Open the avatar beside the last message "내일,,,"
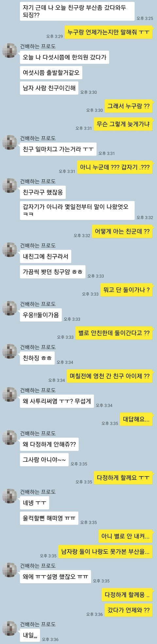The image size is (157, 644). 9,628
